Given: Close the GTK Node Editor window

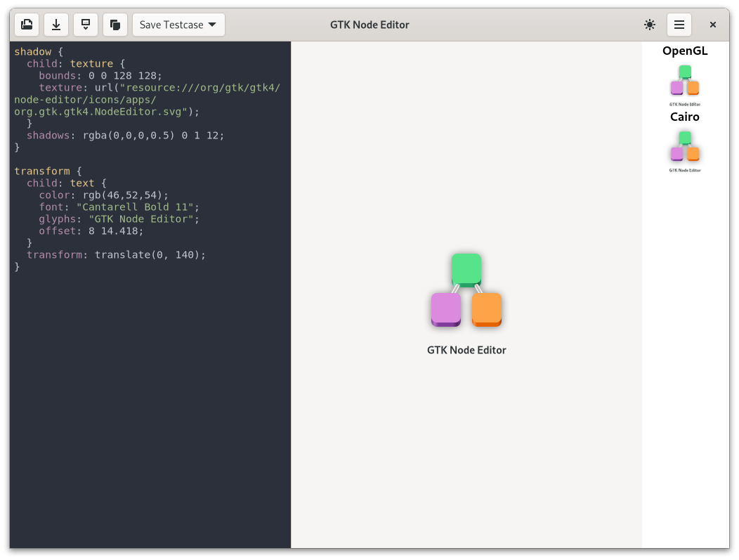Looking at the screenshot, I should click(712, 25).
